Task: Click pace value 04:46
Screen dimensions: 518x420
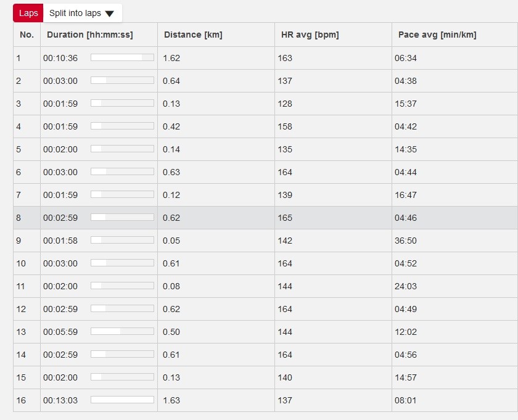Action: click(x=406, y=218)
